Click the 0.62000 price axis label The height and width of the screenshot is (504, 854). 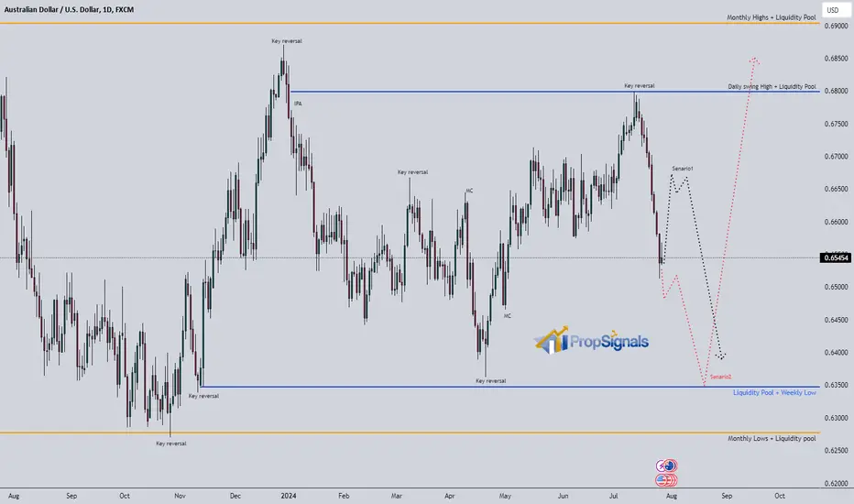click(836, 483)
